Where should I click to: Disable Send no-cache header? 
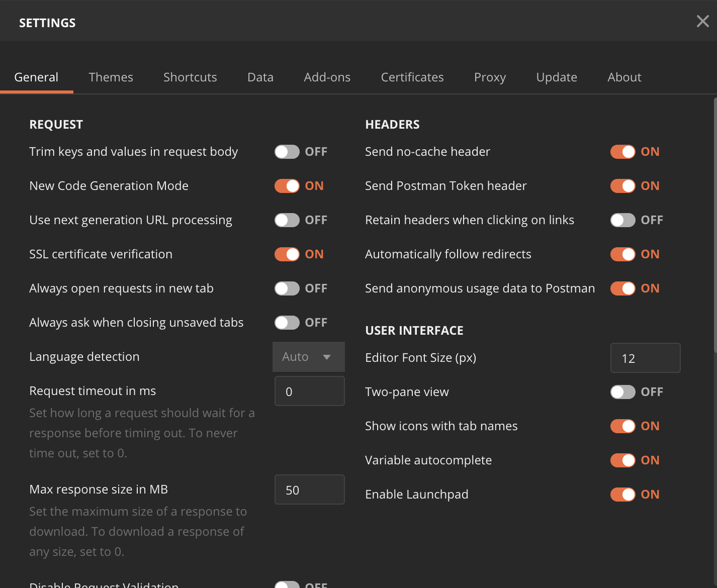click(x=622, y=151)
